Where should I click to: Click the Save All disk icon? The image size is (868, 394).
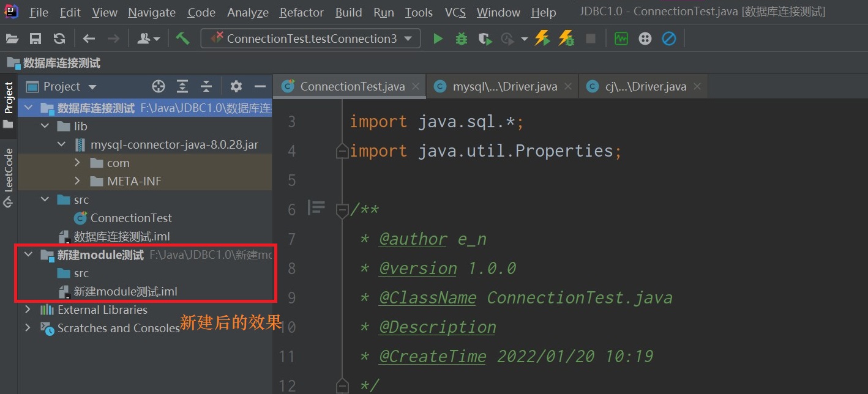(36, 39)
